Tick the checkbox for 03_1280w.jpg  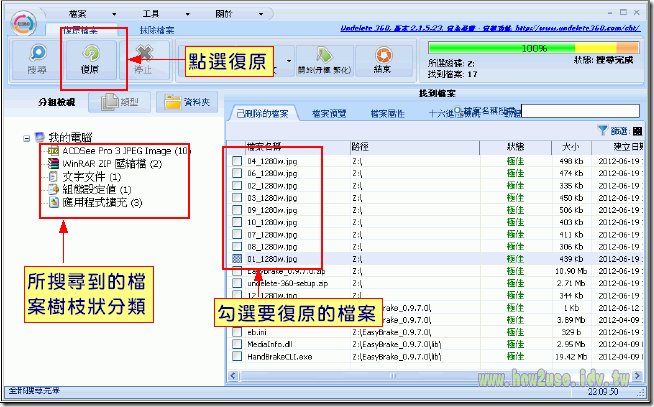pos(237,198)
